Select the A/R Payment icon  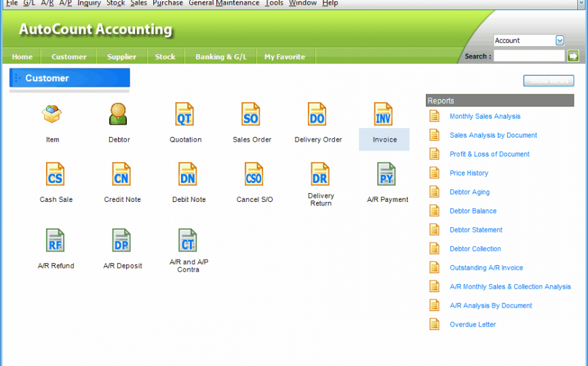[x=387, y=175]
